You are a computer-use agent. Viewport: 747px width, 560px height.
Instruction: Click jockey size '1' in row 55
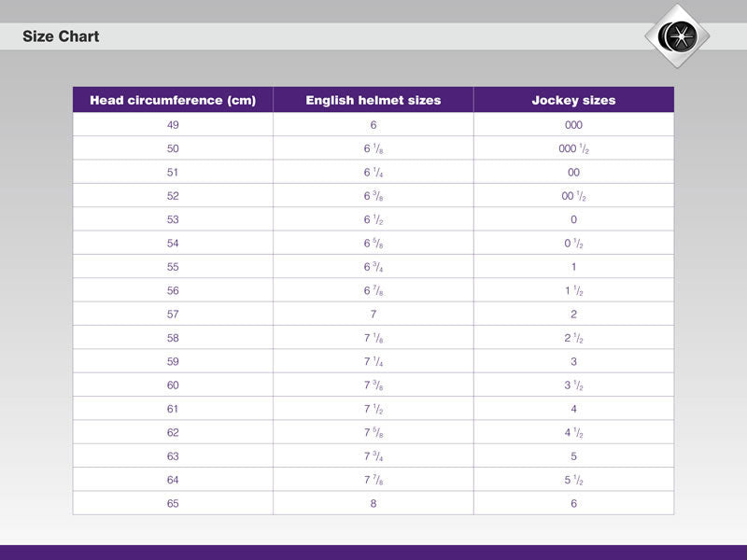coord(573,267)
